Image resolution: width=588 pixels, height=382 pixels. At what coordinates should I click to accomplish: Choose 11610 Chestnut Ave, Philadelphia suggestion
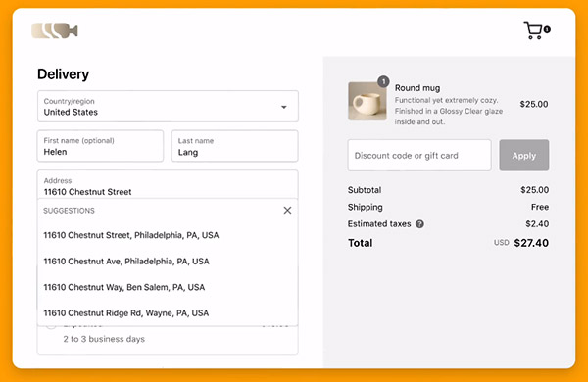[x=168, y=262]
